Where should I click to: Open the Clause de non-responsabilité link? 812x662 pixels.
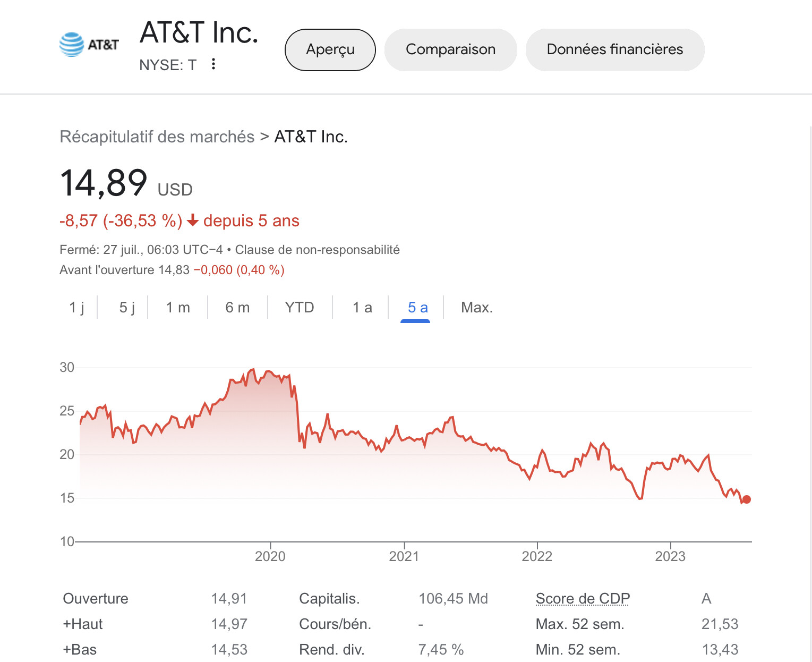(x=318, y=250)
